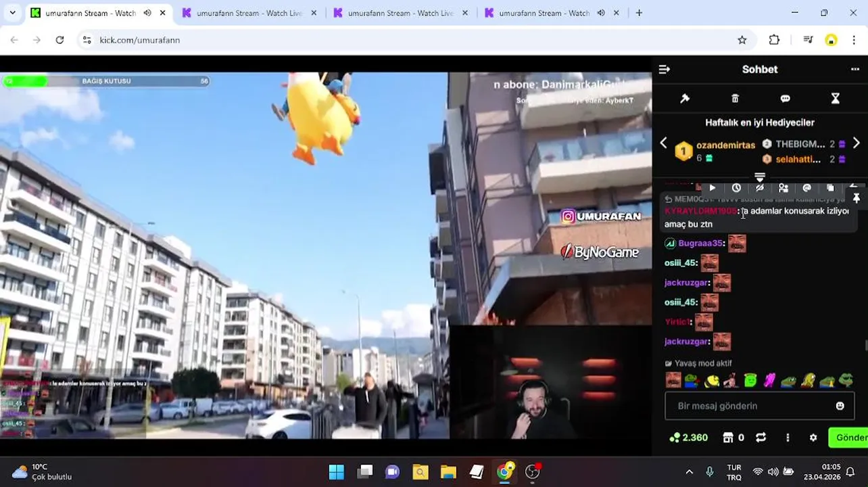Open the weather widget showing 10°C
Image resolution: width=868 pixels, height=487 pixels.
42,471
